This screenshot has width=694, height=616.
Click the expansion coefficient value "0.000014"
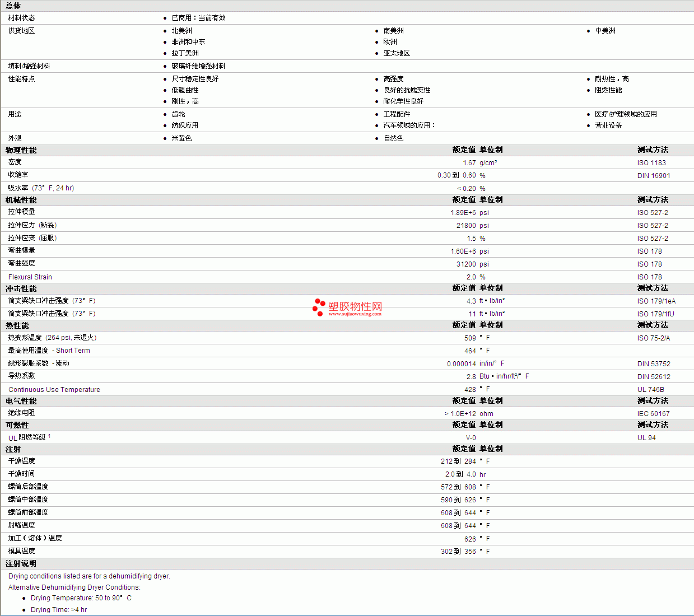click(462, 364)
